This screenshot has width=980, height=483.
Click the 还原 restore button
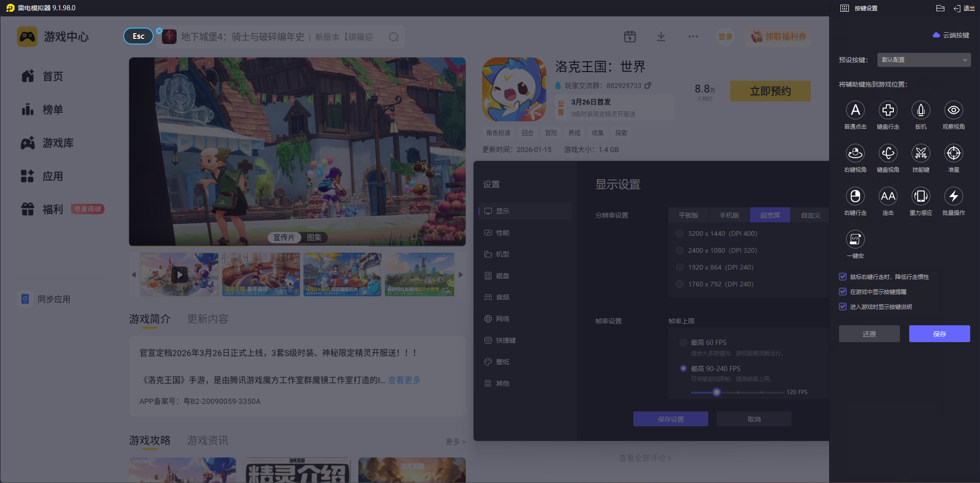point(869,334)
